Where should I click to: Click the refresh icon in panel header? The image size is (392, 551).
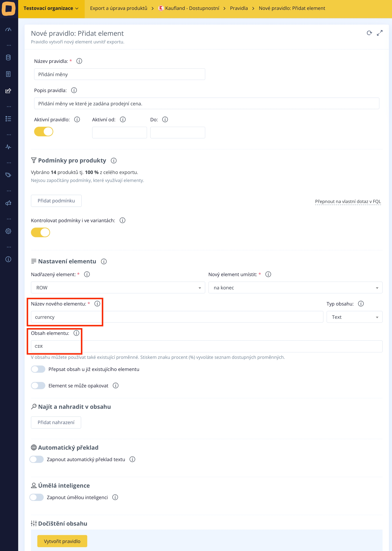click(369, 33)
